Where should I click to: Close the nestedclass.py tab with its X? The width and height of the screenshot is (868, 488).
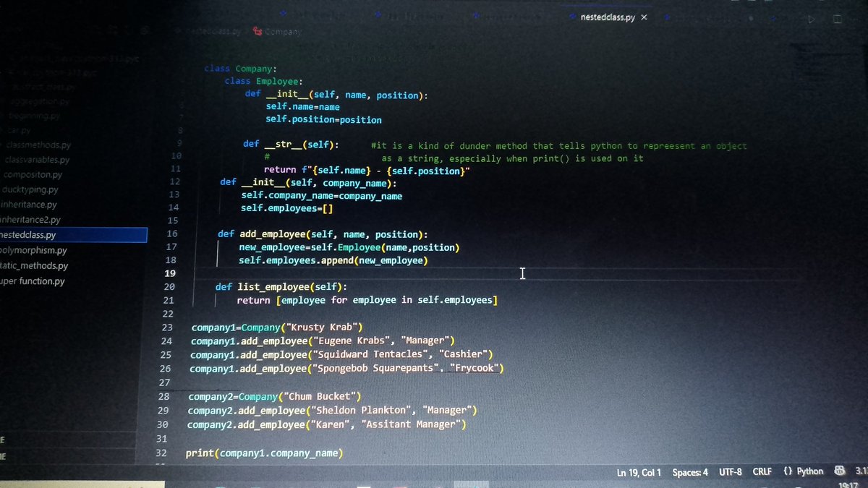click(x=644, y=16)
